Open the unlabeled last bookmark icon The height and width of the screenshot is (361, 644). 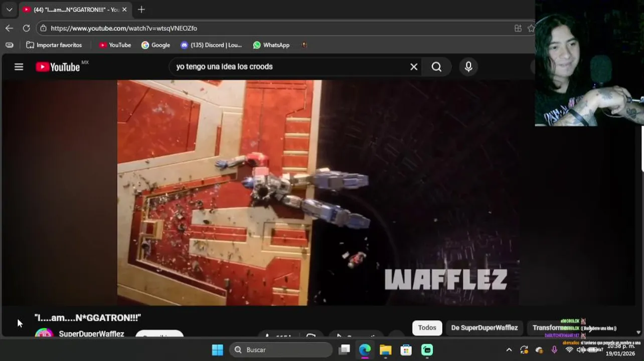(x=304, y=45)
